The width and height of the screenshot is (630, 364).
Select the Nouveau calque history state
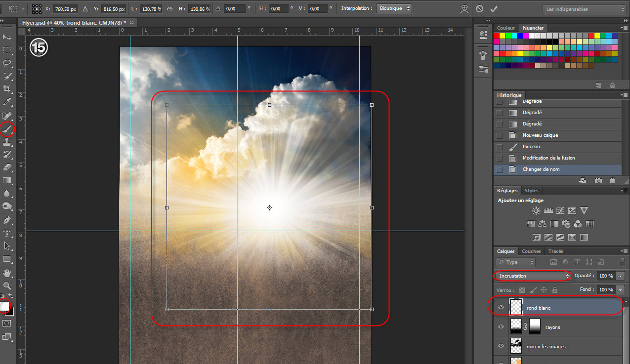[540, 135]
